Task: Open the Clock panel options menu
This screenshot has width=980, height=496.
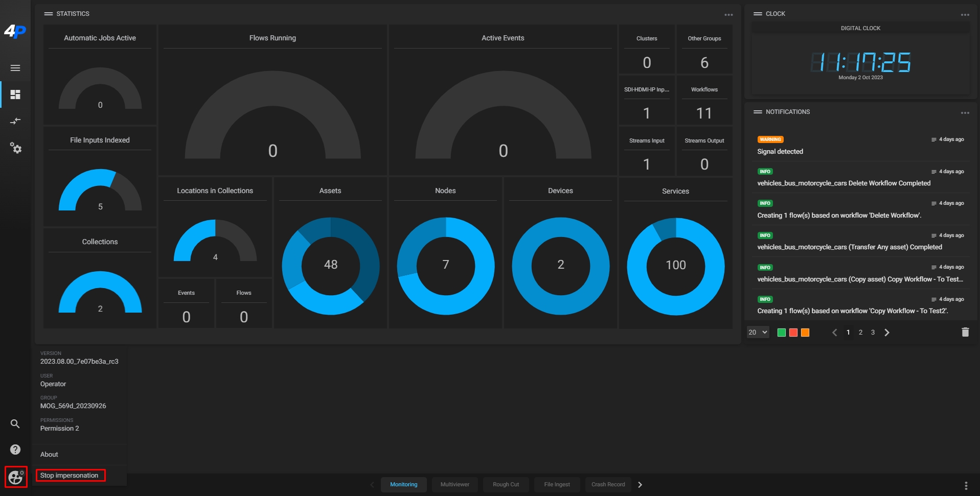Action: pyautogui.click(x=965, y=15)
